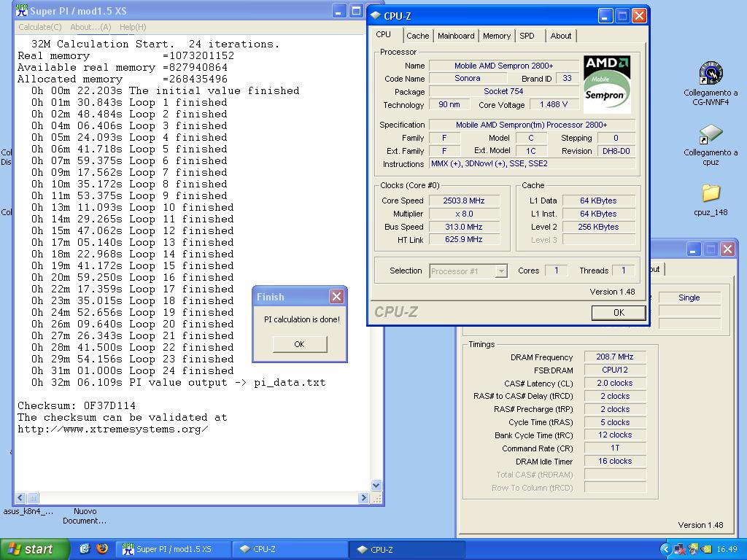
Task: Click the Bank Cycle Time value 12 clocks
Action: [x=614, y=435]
